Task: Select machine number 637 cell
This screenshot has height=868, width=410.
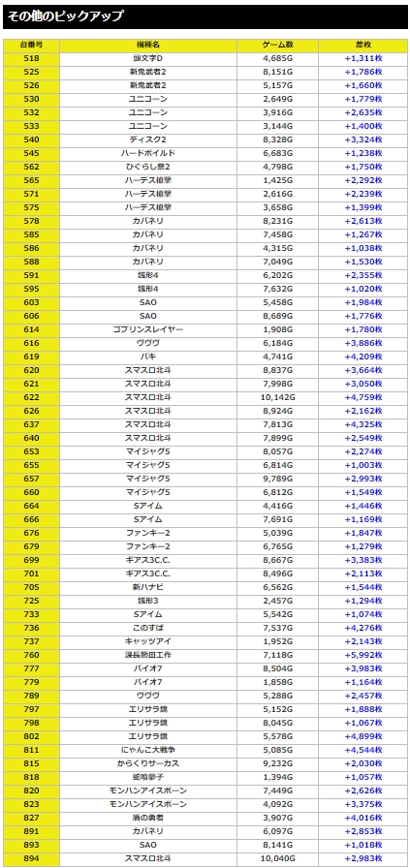Action: [32, 424]
